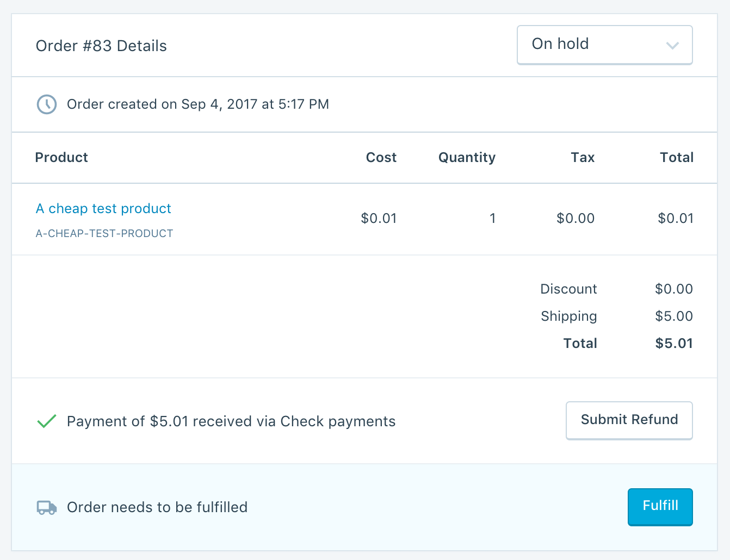Click the chevron arrow in status dropdown
730x560 pixels.
(672, 46)
